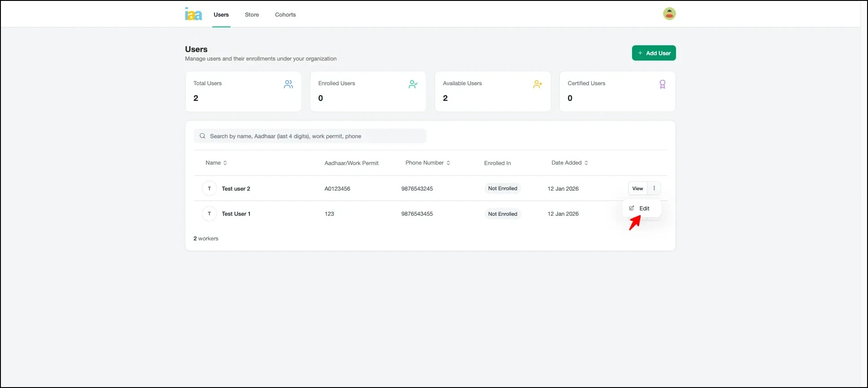Viewport: 868px width, 388px height.
Task: Click Not Enrolled badge for Test User 1
Action: [x=502, y=214]
